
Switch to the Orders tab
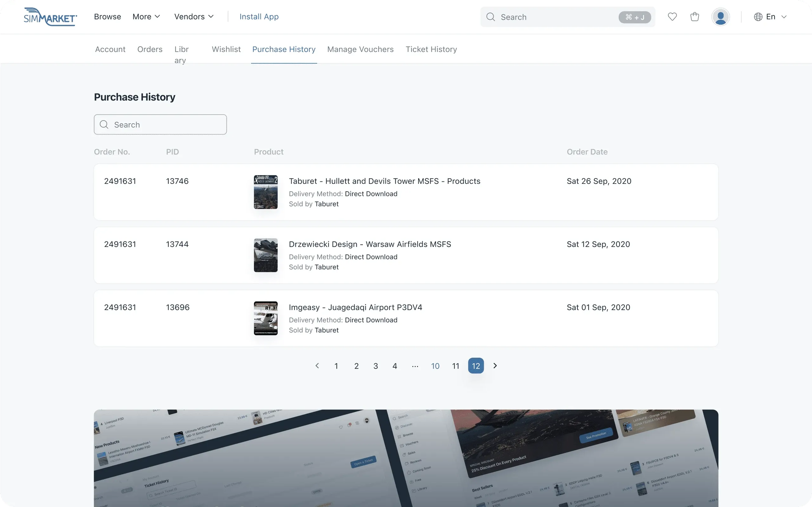tap(150, 49)
